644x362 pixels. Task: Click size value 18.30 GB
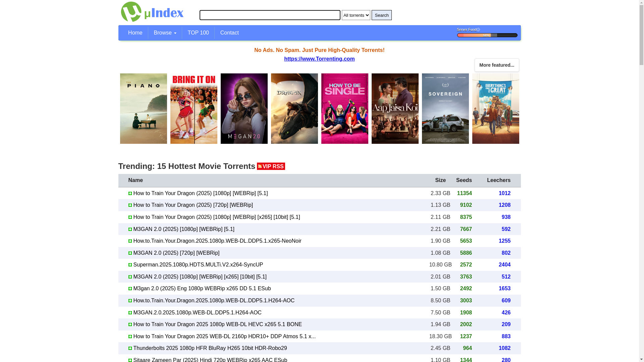coord(440,337)
